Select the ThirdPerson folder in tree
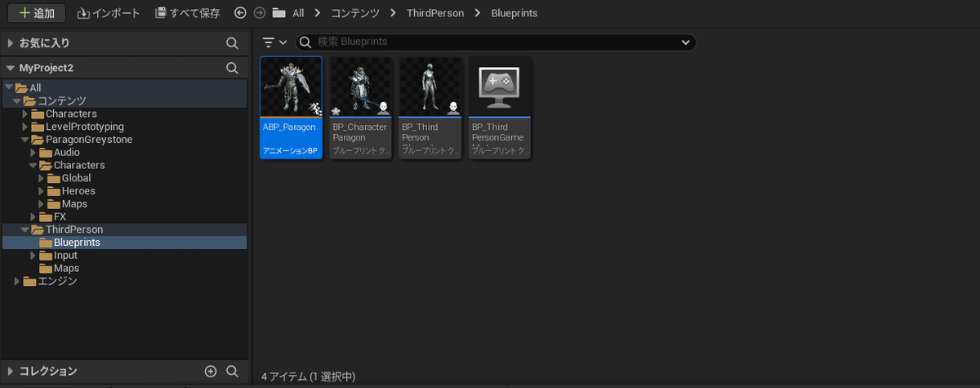The width and height of the screenshot is (980, 388). 74,230
